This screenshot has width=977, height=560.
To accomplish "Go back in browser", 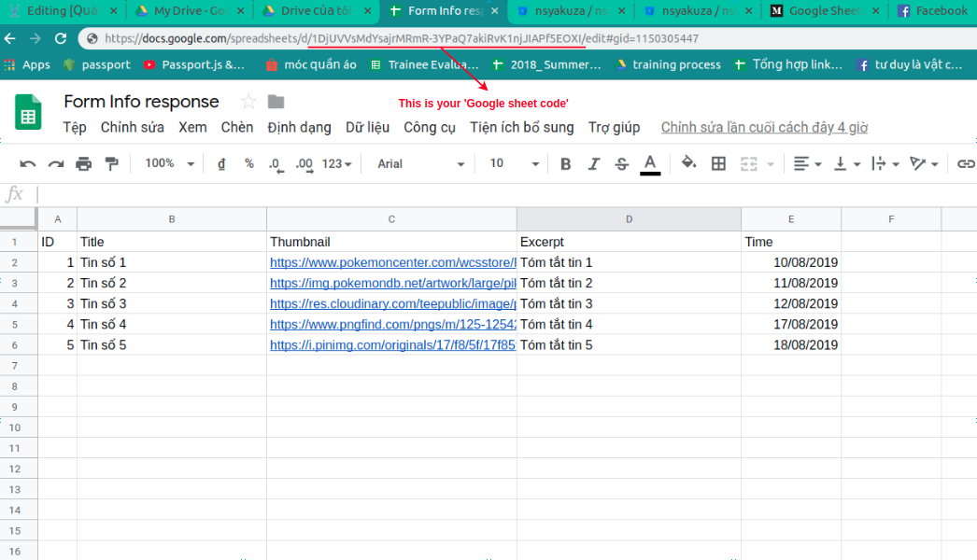I will click(10, 38).
